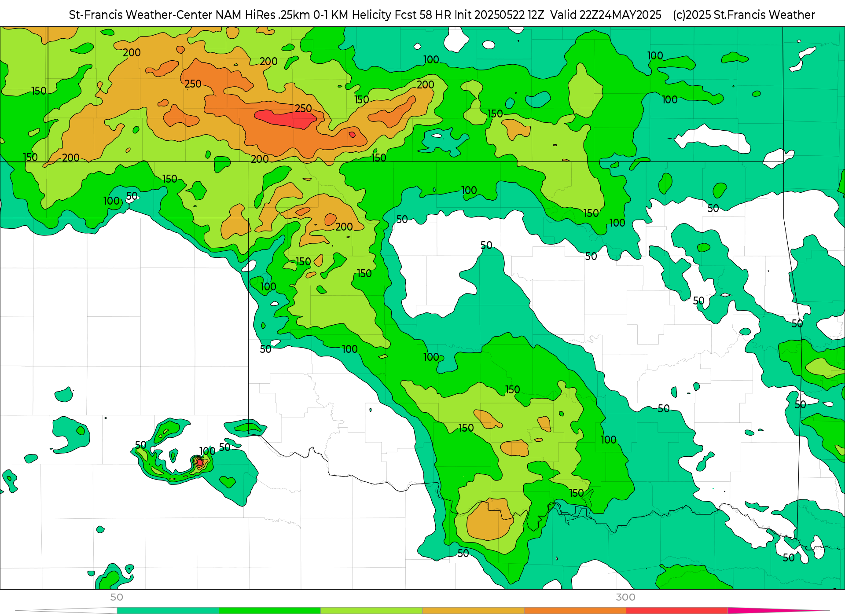Image resolution: width=845 pixels, height=616 pixels.
Task: Click the "Valid 22Z24MAY2025" text in the title
Action: (x=606, y=15)
